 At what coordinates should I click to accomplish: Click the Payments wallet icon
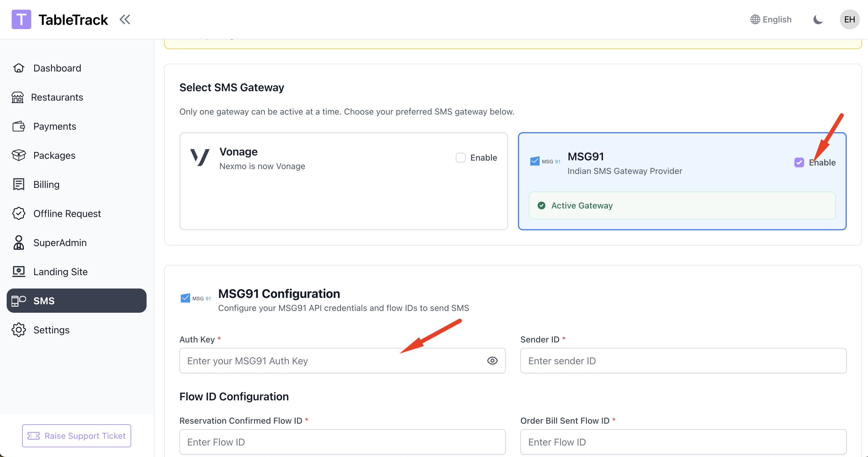[x=18, y=126]
